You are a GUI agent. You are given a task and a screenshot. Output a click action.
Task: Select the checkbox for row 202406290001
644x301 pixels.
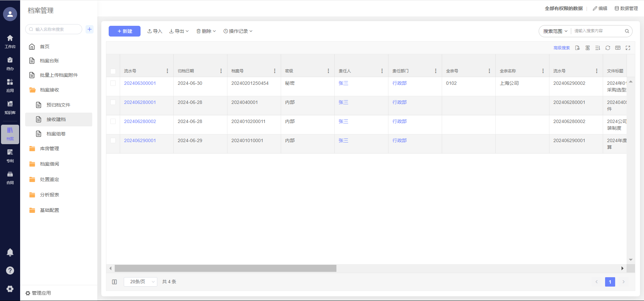113,140
